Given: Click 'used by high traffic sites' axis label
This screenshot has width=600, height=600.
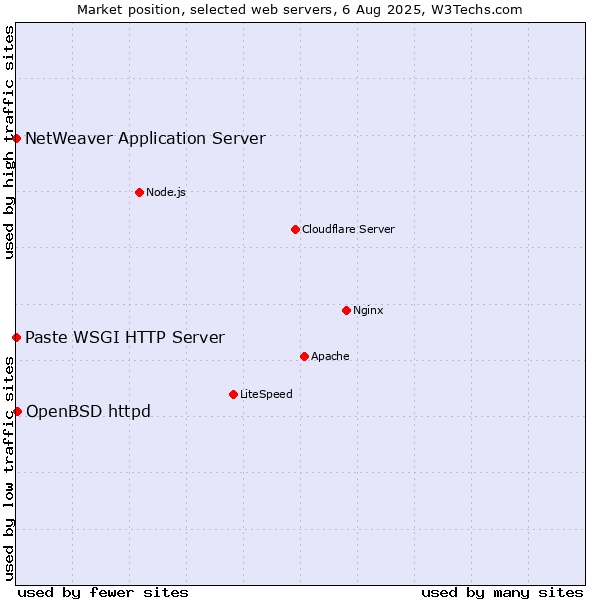Looking at the screenshot, I should pyautogui.click(x=9, y=142).
